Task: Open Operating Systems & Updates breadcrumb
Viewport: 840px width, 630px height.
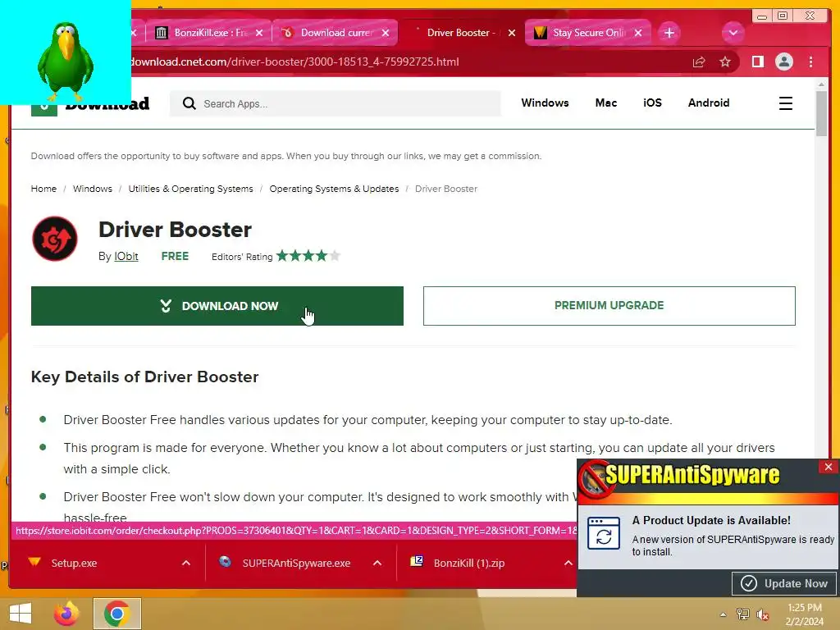Action: [x=335, y=189]
